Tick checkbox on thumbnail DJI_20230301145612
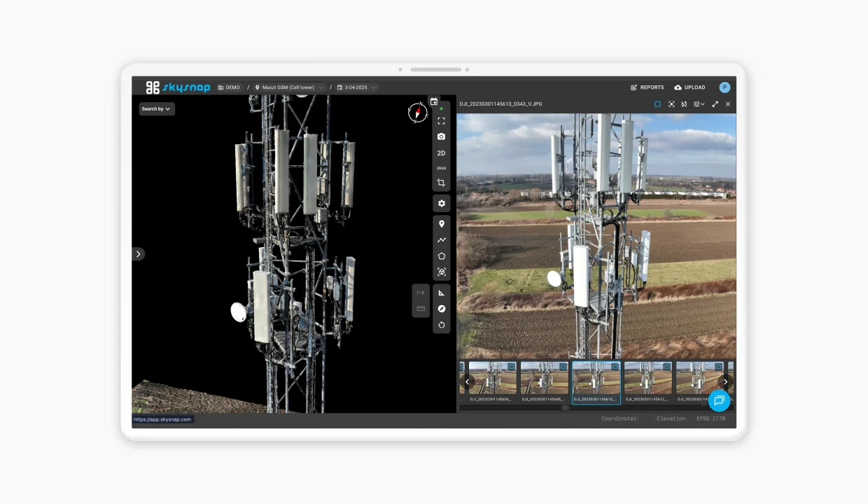This screenshot has width=868, height=504. click(667, 366)
